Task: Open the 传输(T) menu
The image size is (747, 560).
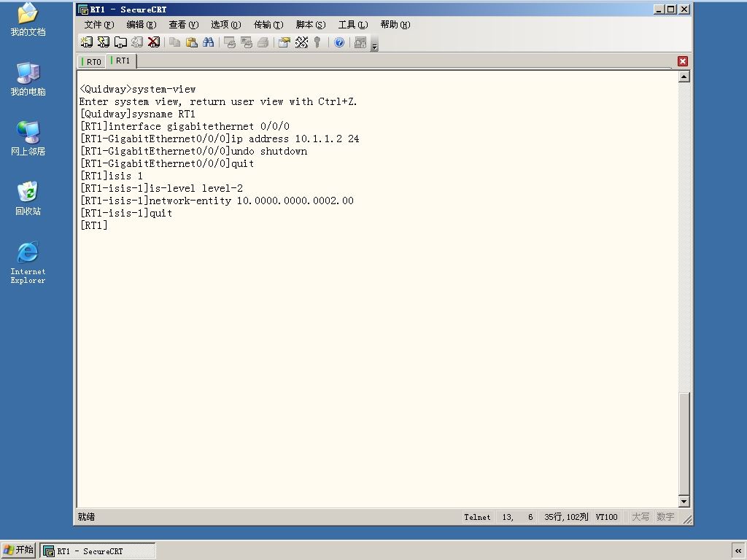Action: pos(268,24)
